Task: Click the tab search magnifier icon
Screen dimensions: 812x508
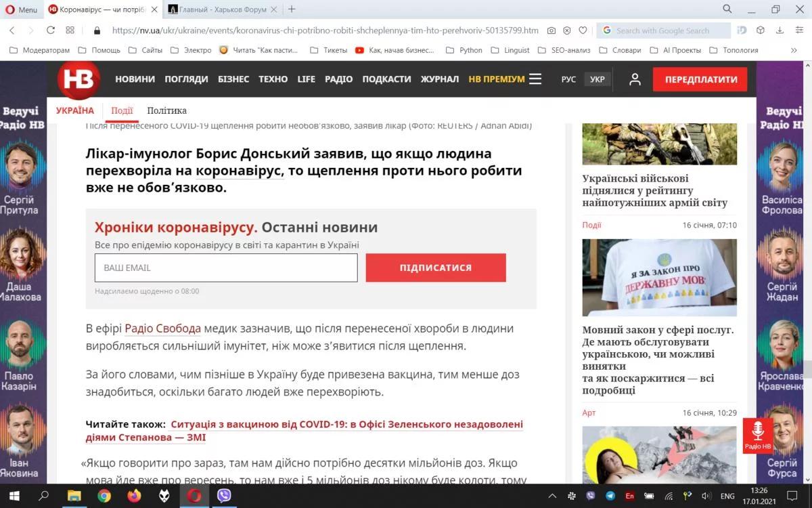Action: tap(727, 9)
